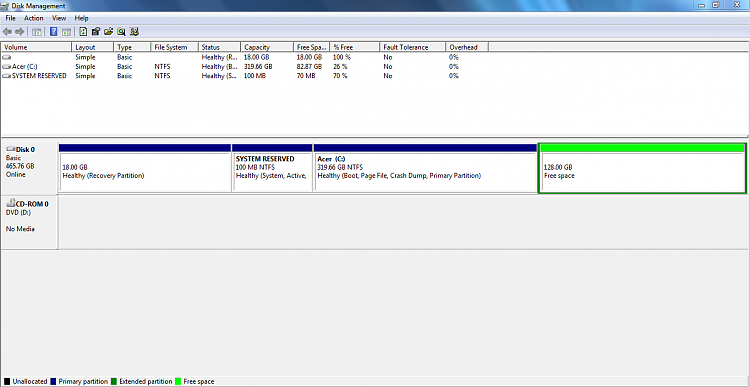The width and height of the screenshot is (750, 387).
Task: Select the SYSTEM RESERVED 100 MB partition block
Action: [272, 168]
